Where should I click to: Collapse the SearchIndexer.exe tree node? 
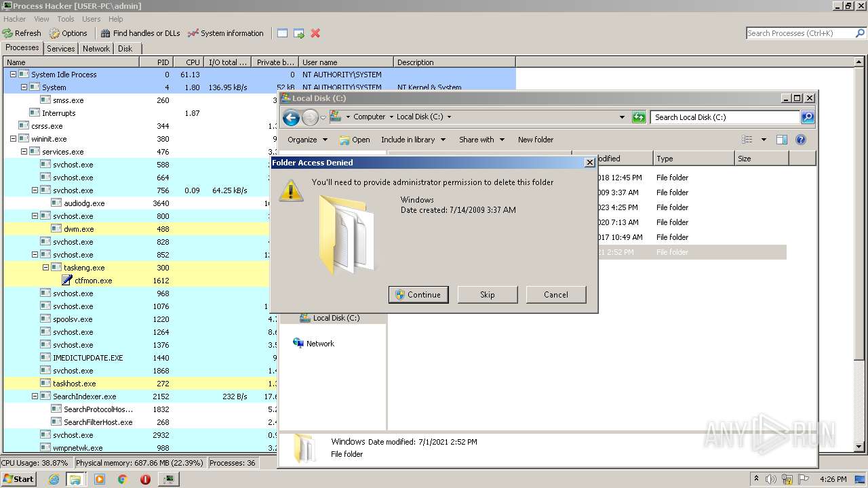[x=35, y=396]
